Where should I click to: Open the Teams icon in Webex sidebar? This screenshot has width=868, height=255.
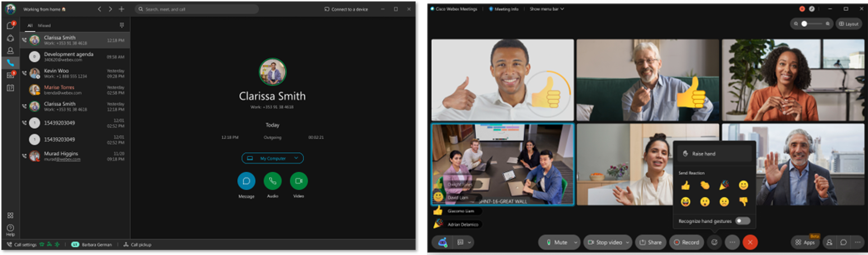click(x=10, y=38)
